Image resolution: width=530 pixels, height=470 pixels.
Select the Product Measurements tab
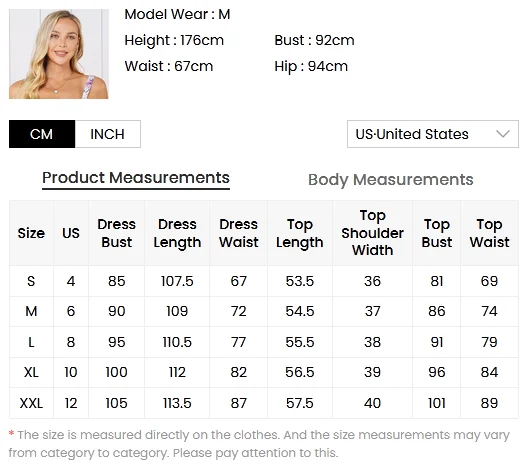pyautogui.click(x=136, y=178)
